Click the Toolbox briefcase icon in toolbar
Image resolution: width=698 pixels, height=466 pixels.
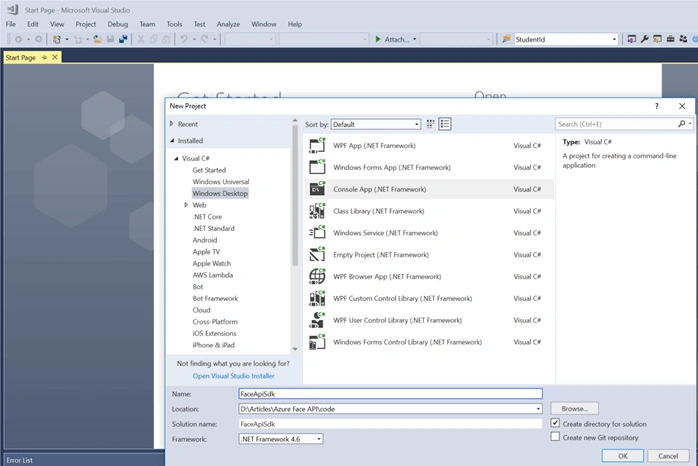[670, 39]
